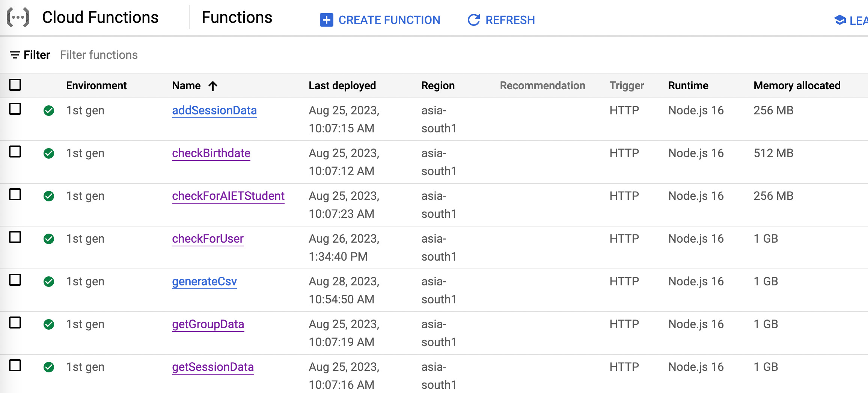868x393 pixels.
Task: Sort by Last deployed column header
Action: (x=342, y=85)
